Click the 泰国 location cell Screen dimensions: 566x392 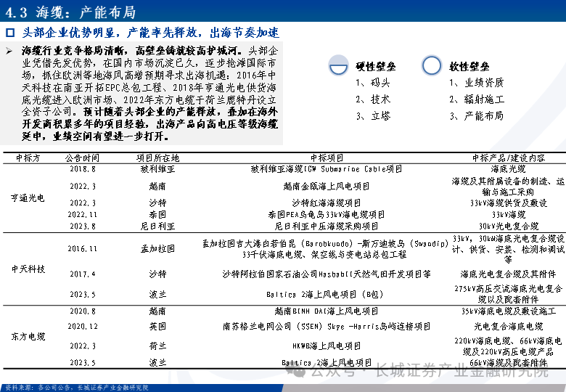[x=157, y=214]
